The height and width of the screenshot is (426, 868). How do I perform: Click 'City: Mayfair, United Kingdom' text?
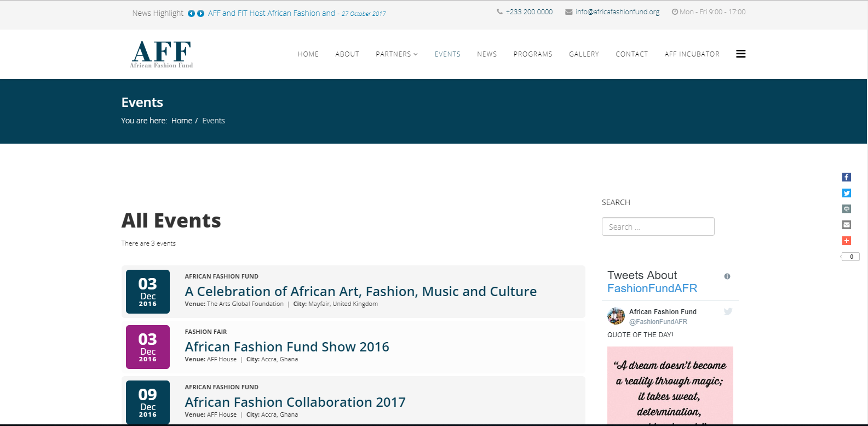tap(336, 304)
